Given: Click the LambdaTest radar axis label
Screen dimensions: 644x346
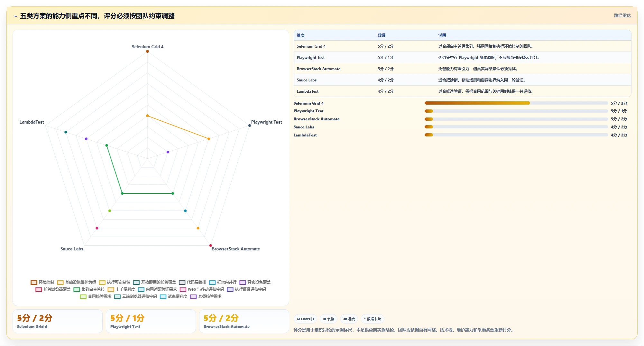Looking at the screenshot, I should [x=32, y=122].
